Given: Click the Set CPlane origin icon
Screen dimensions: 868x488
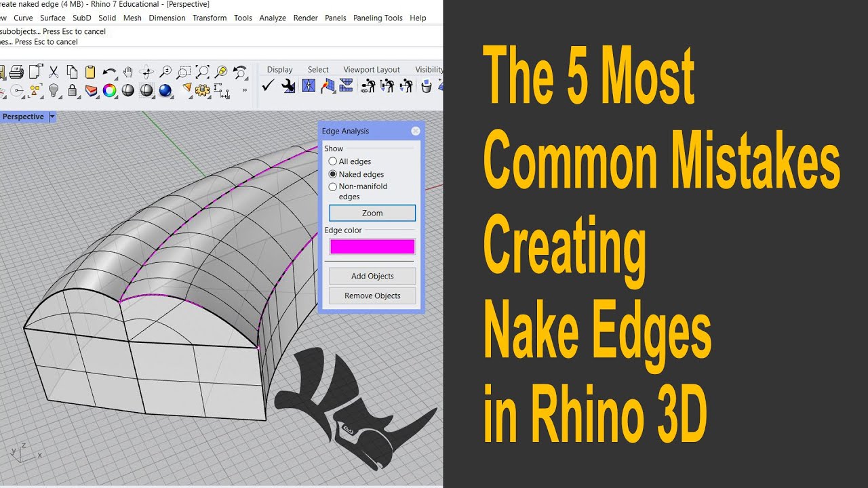Looking at the screenshot, I should point(17,90).
